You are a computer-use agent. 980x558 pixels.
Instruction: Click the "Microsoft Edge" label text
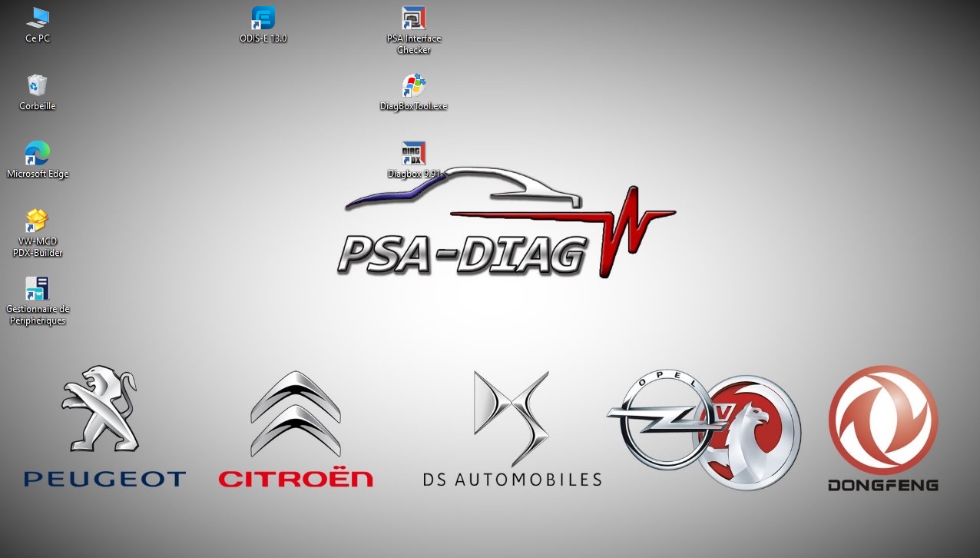[x=38, y=174]
